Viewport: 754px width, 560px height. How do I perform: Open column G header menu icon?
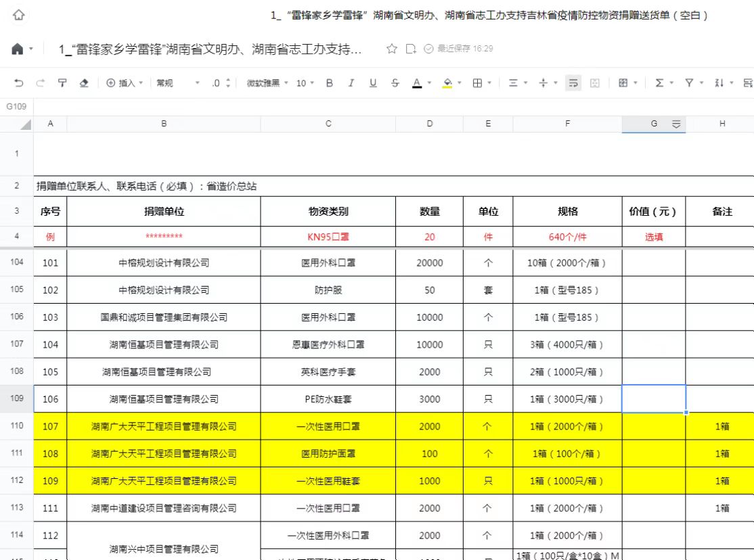676,124
